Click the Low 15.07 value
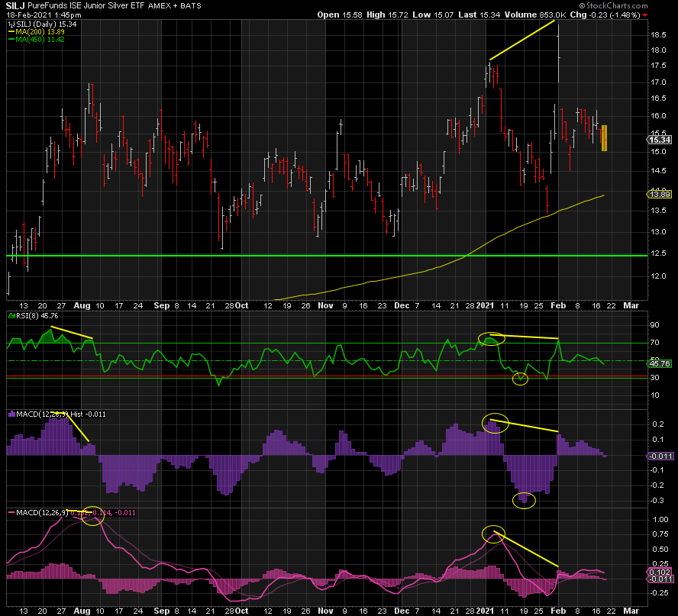678x616 pixels. [433, 15]
